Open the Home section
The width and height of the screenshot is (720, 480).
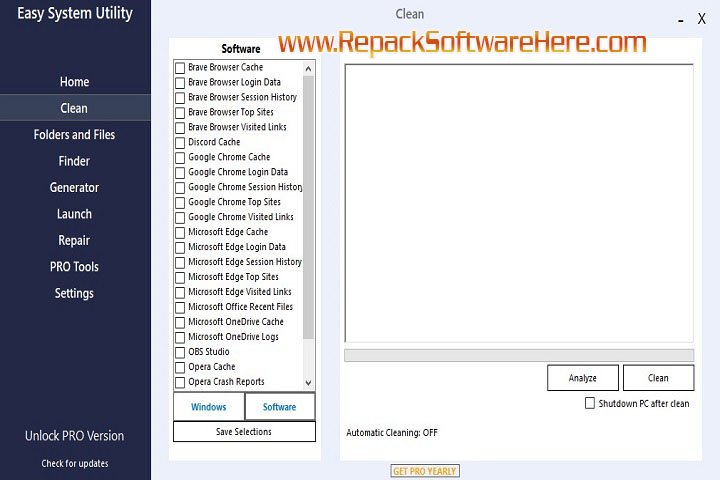pos(74,82)
